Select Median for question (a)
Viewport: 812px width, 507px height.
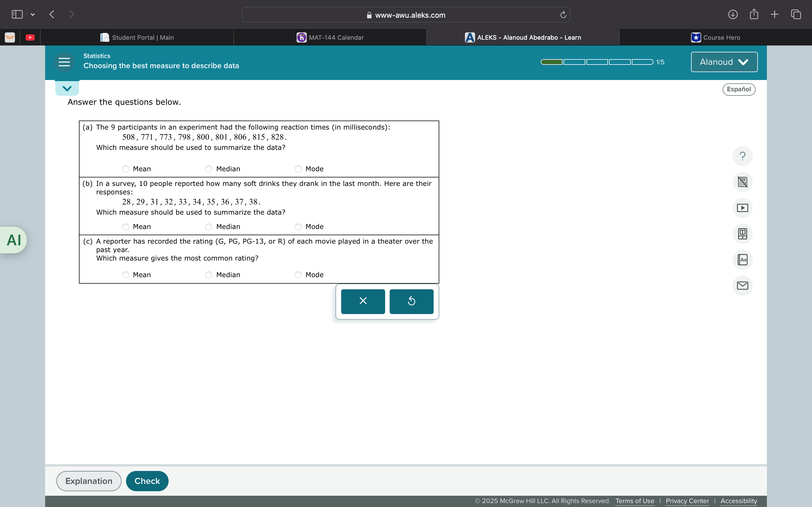[x=209, y=169]
